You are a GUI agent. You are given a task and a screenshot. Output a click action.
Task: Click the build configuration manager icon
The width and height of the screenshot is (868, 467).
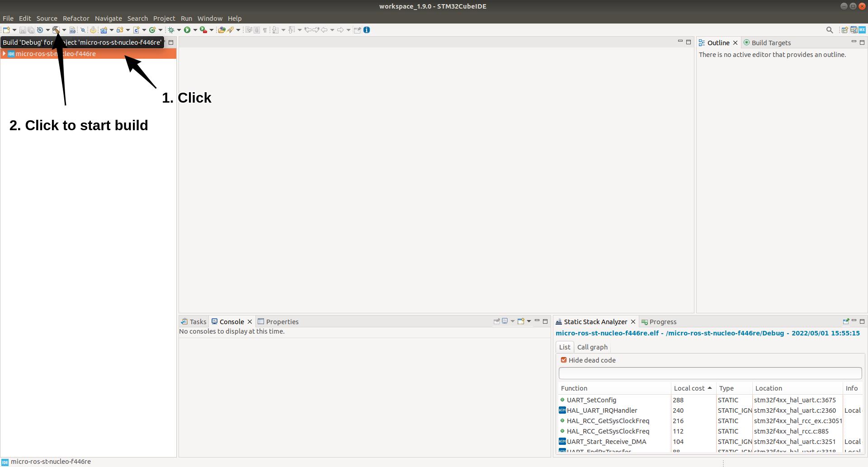[40, 30]
